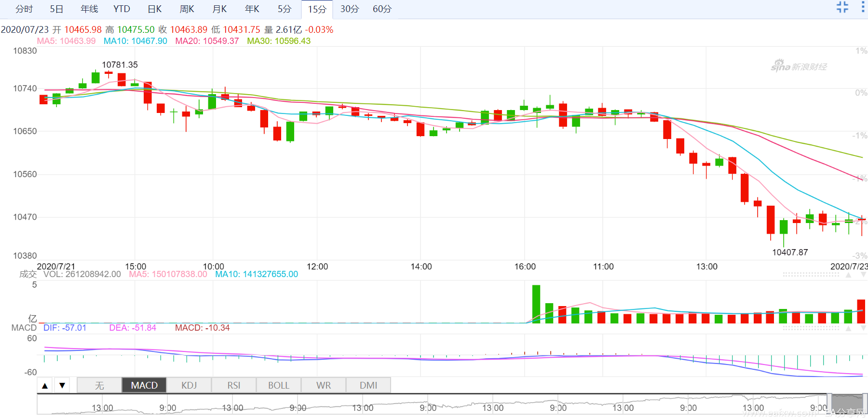
Task: Select the BOLL indicator
Action: coord(279,385)
